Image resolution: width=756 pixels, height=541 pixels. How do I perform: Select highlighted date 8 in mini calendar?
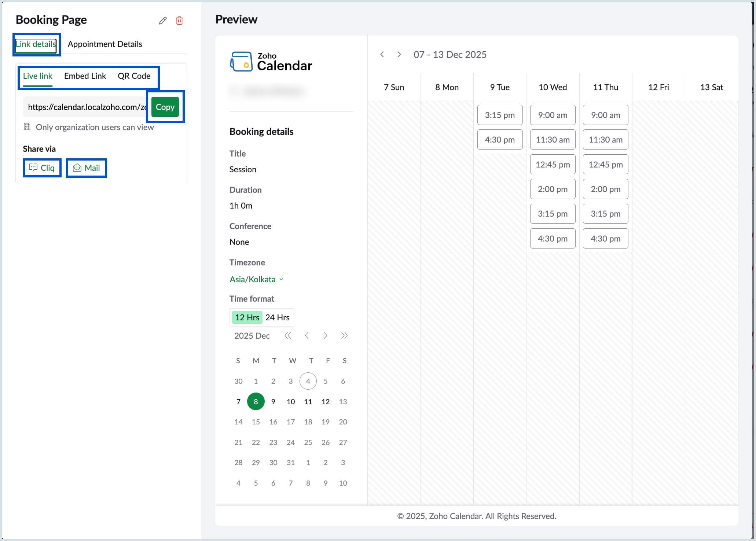256,401
